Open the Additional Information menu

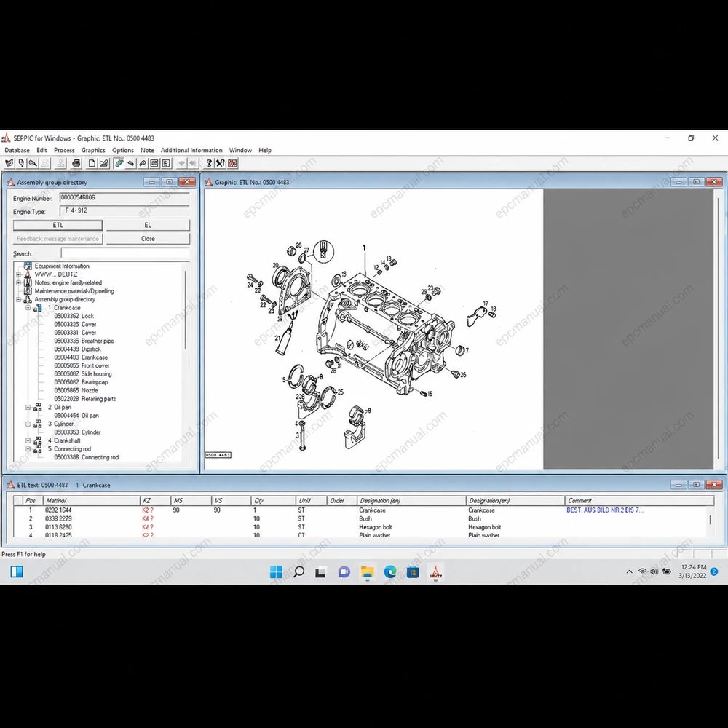coord(191,150)
